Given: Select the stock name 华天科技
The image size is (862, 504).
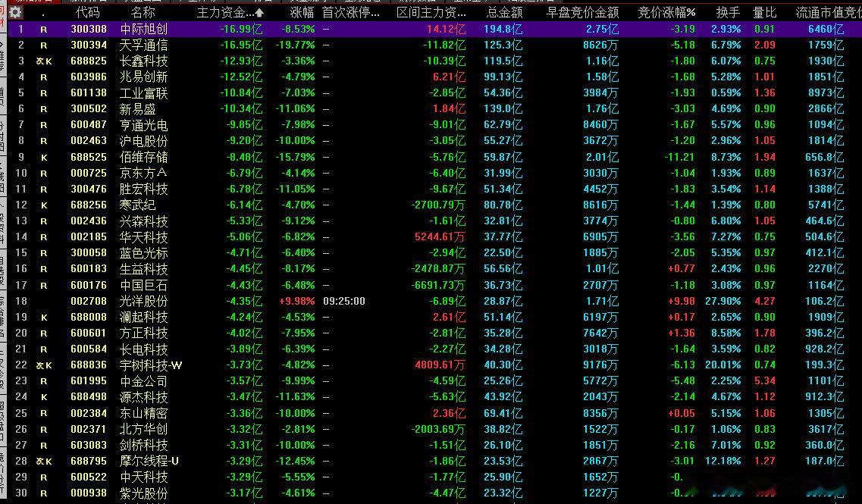Looking at the screenshot, I should click(143, 237).
